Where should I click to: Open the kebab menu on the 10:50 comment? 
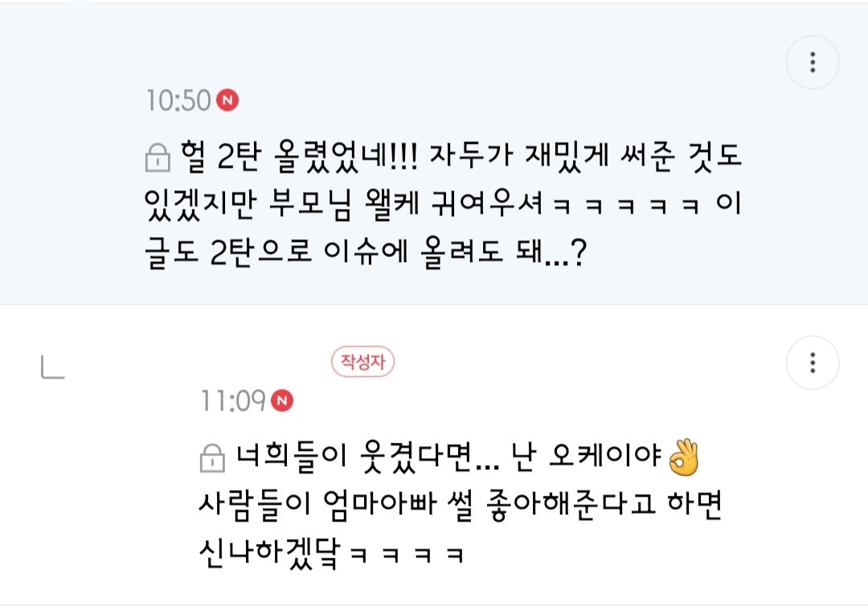813,61
